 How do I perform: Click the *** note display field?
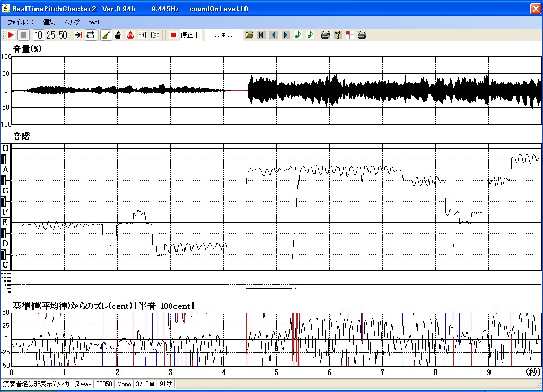223,35
